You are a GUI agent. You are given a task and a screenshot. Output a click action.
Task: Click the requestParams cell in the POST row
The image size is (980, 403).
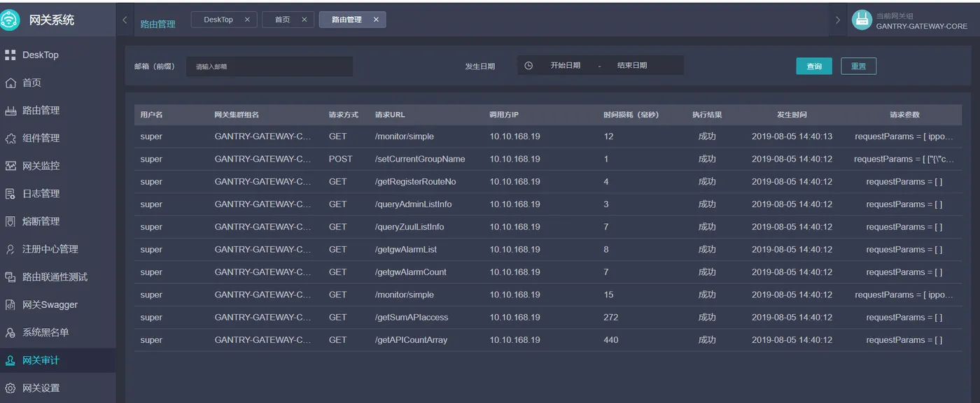click(904, 159)
